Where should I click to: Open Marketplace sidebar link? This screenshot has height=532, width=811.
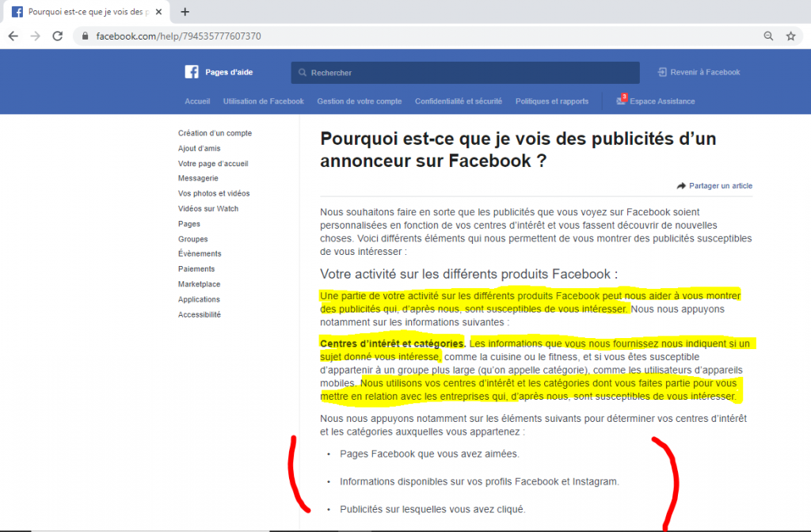point(199,284)
